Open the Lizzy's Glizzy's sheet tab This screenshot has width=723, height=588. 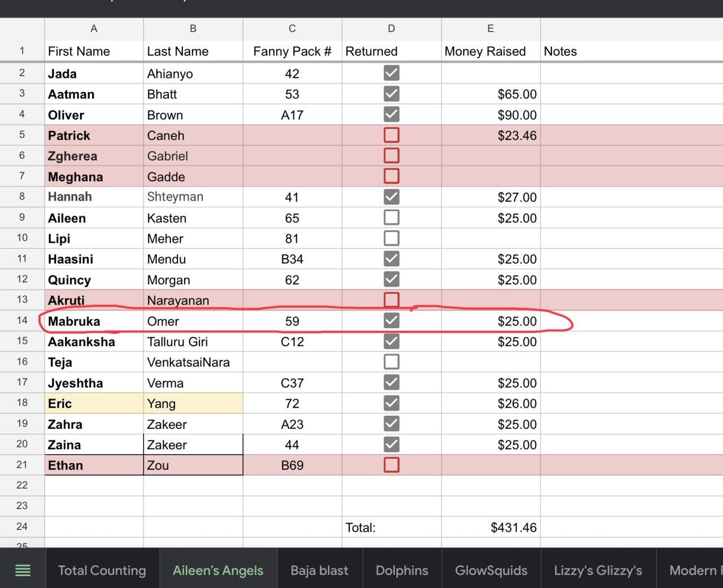tap(598, 570)
